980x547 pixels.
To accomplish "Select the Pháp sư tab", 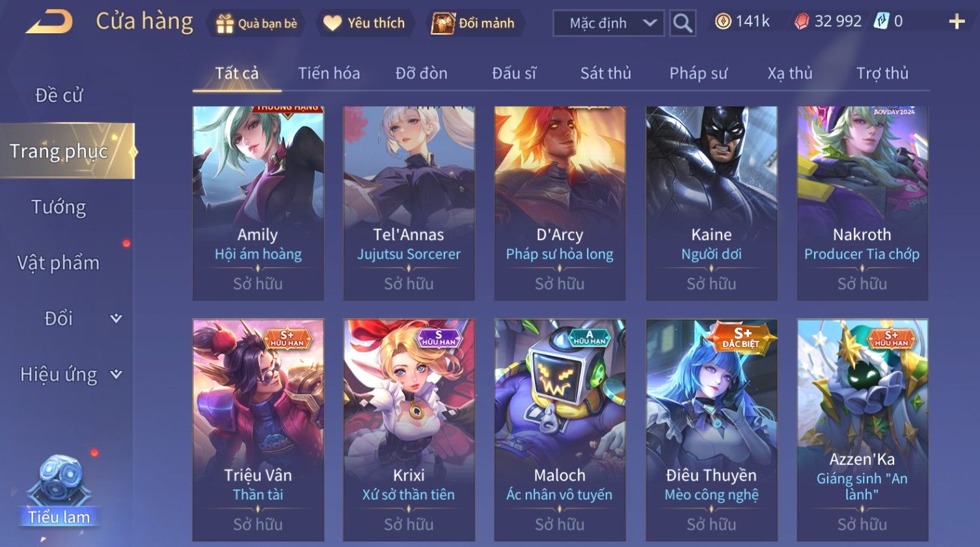I will 698,74.
